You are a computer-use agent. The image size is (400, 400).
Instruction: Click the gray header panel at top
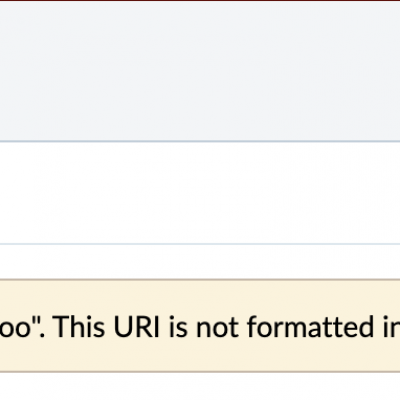[x=200, y=71]
